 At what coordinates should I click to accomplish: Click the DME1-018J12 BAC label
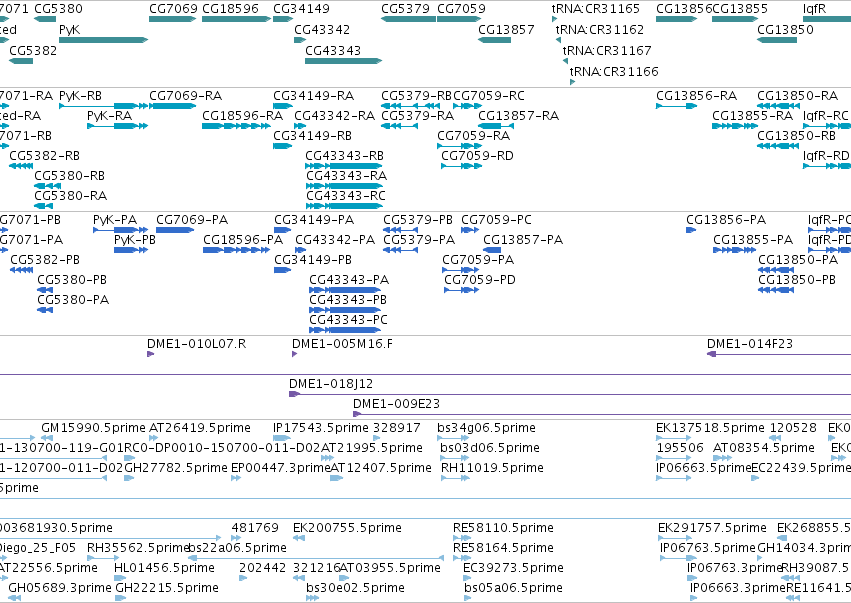[331, 384]
